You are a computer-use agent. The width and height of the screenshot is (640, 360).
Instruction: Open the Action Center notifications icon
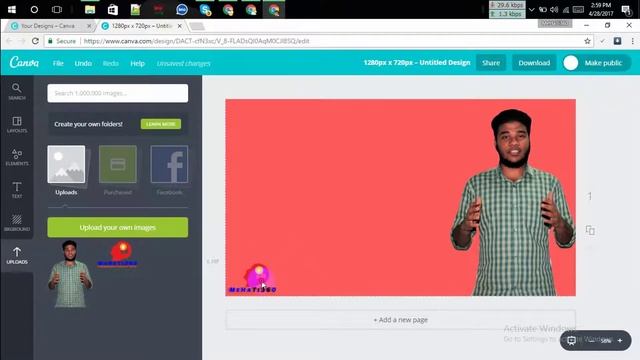tap(626, 10)
